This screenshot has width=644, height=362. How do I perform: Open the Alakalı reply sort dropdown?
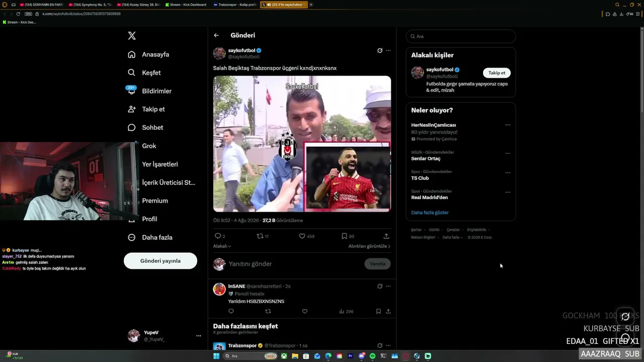222,246
